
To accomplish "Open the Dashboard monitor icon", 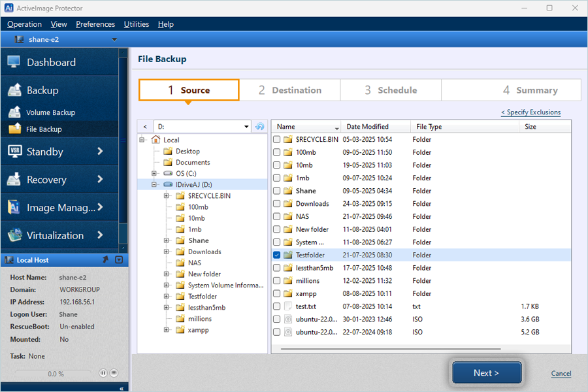I will [x=14, y=62].
